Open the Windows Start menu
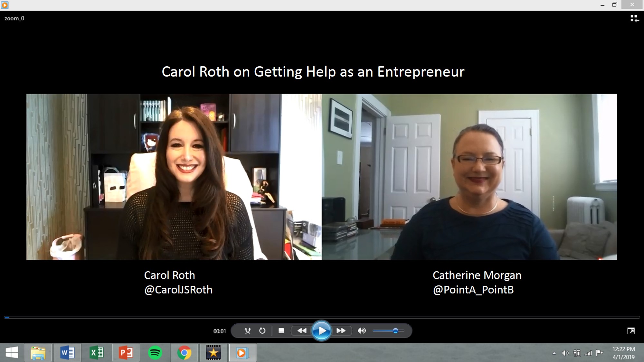This screenshot has height=362, width=644. point(12,353)
